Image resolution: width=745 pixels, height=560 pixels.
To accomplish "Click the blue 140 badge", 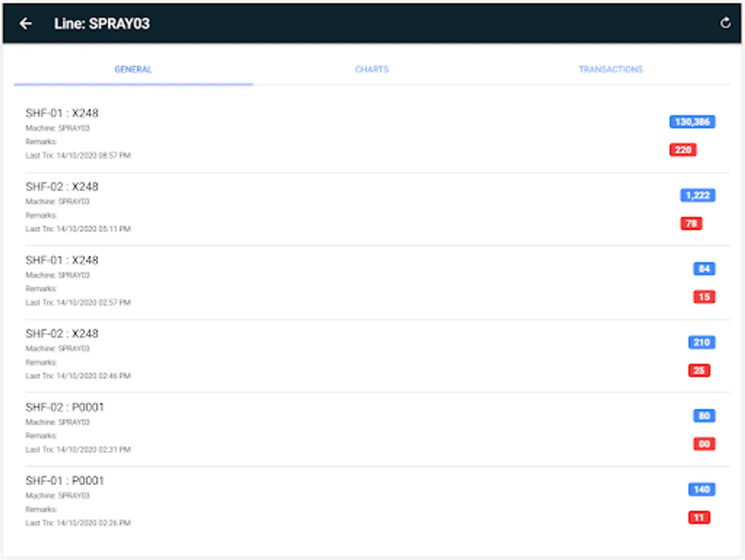I will coord(702,489).
